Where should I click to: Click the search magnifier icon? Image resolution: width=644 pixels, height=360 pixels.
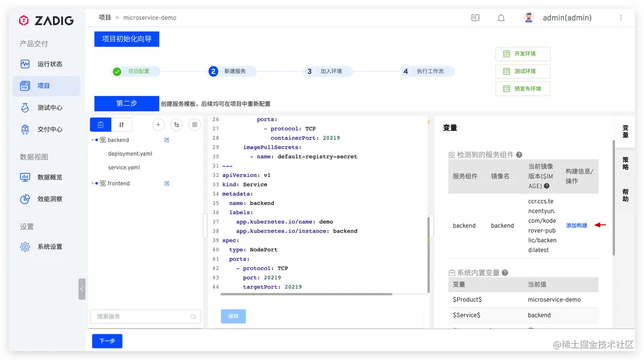point(193,317)
